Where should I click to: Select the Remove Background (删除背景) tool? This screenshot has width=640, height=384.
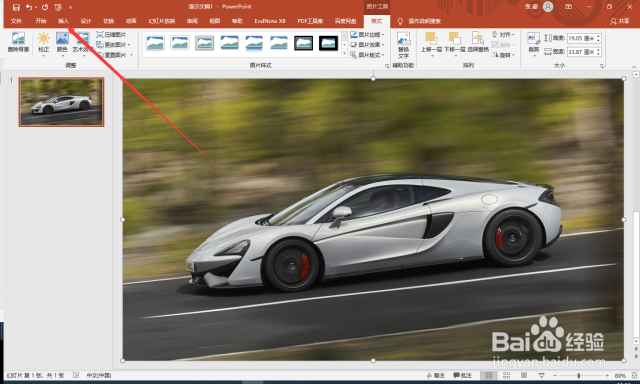coord(18,42)
